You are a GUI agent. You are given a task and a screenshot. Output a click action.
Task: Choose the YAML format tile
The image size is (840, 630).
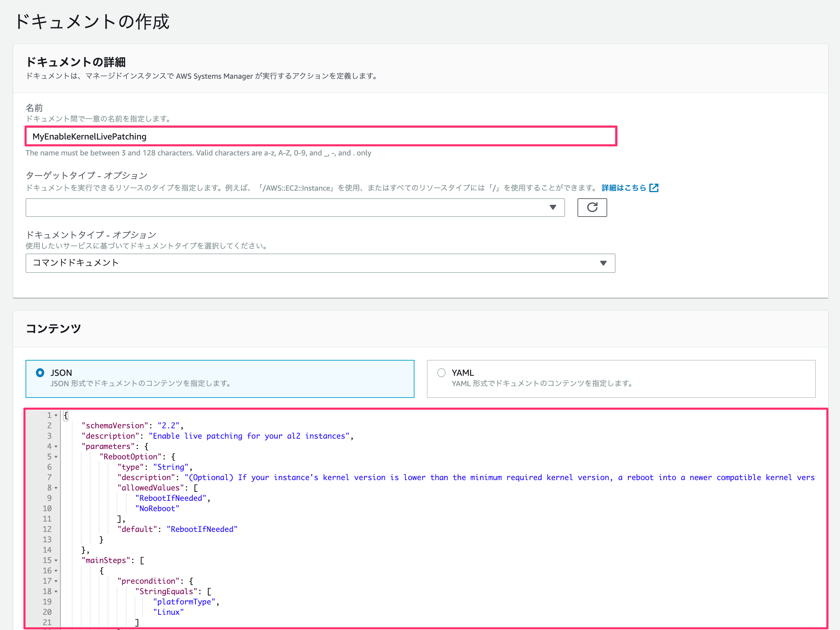[x=621, y=379]
